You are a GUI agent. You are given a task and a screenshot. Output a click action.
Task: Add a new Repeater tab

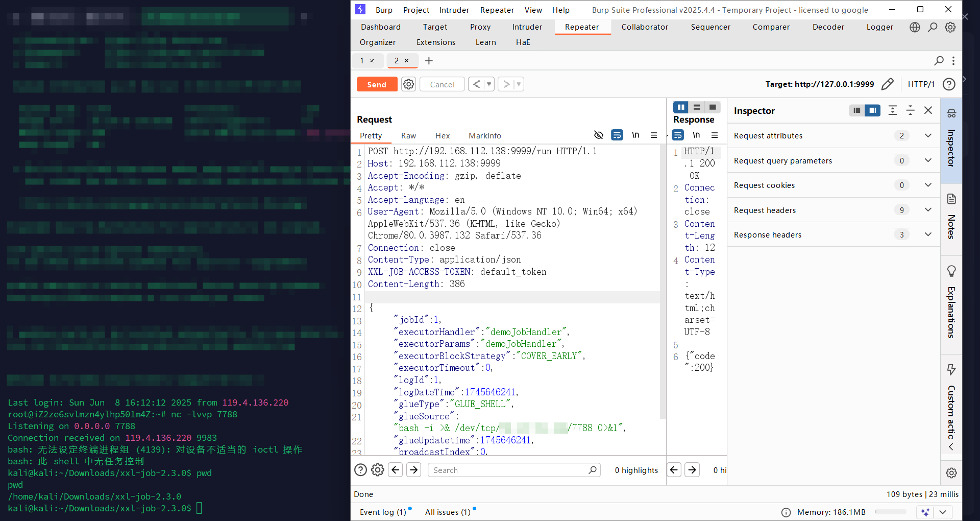(x=429, y=61)
